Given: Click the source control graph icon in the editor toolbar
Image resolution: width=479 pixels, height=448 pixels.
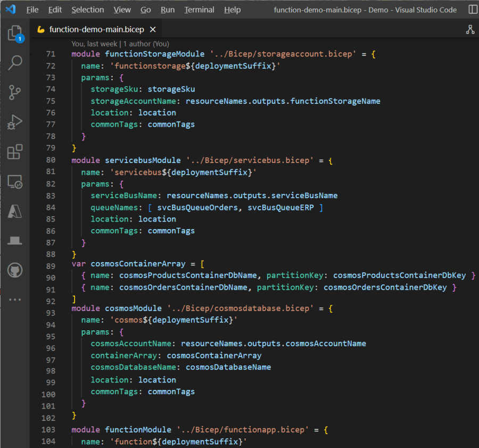Looking at the screenshot, I should click(470, 30).
